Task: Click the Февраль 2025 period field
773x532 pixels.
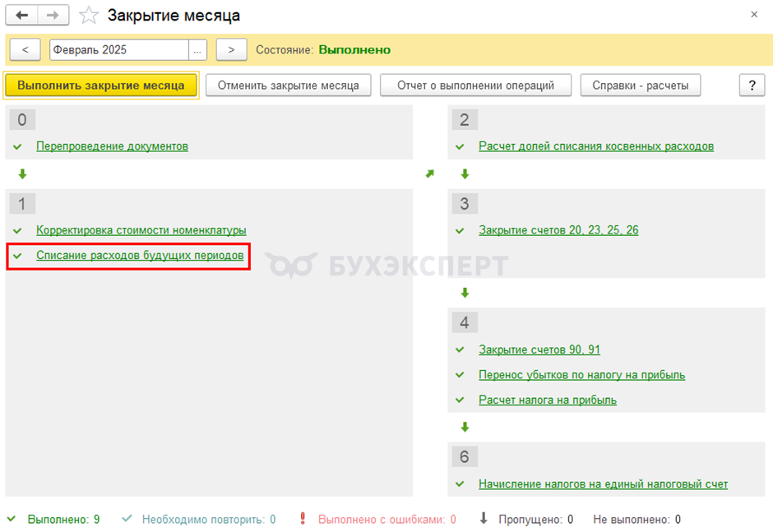Action: 118,50
